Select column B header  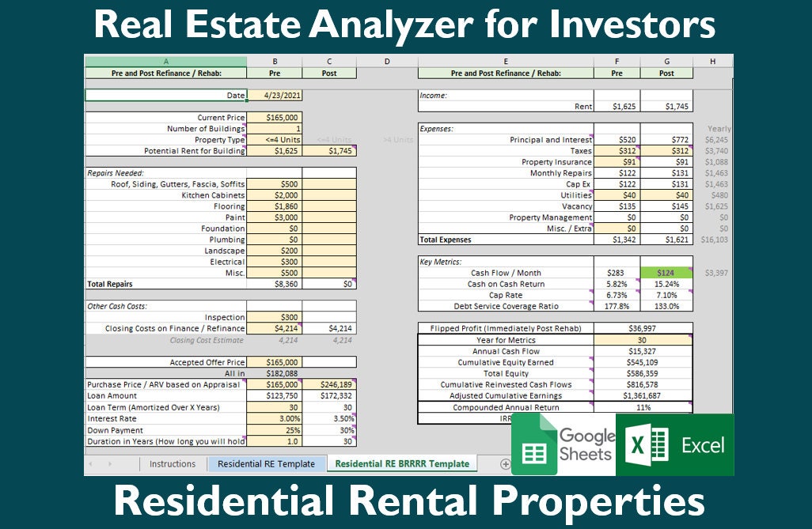[275, 61]
